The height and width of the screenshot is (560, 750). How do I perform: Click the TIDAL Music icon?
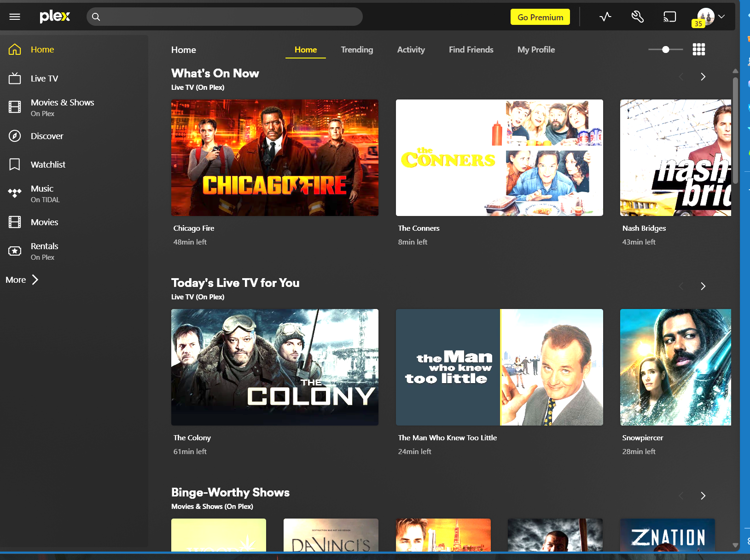coord(15,193)
